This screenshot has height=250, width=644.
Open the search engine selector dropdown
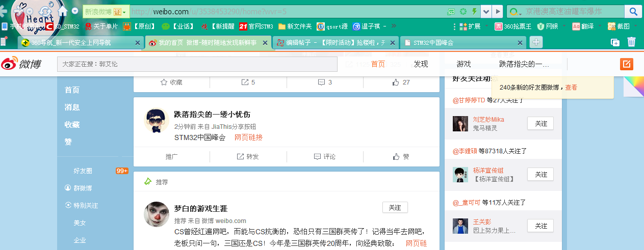coord(517,11)
